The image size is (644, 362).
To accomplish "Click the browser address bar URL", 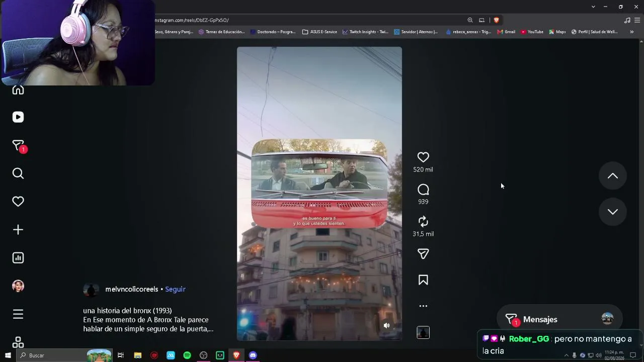I will [x=192, y=20].
